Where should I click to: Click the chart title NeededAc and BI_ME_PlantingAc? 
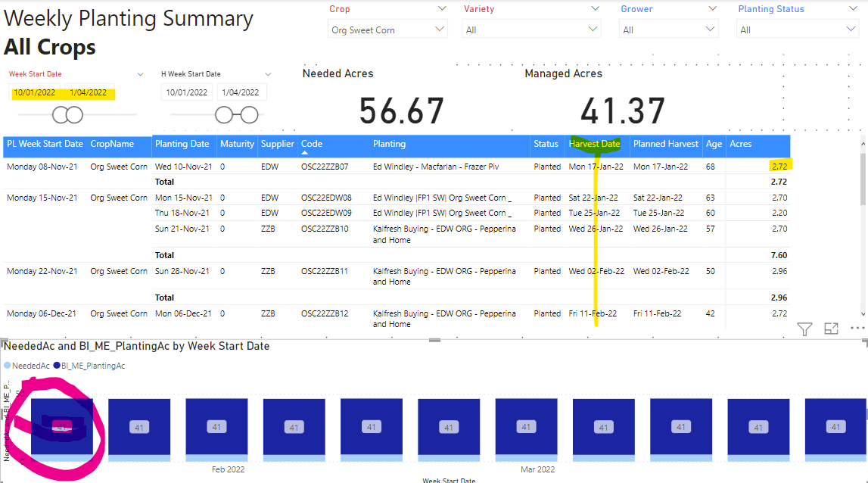pos(137,346)
